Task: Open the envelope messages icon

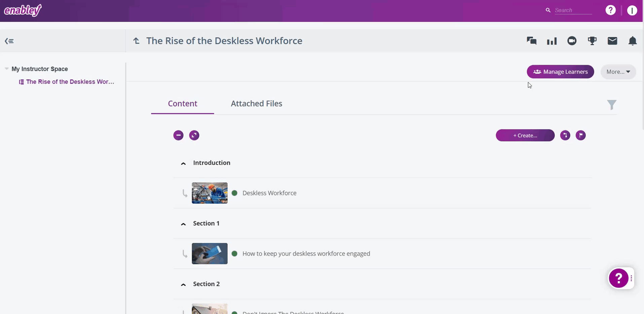Action: (x=612, y=41)
